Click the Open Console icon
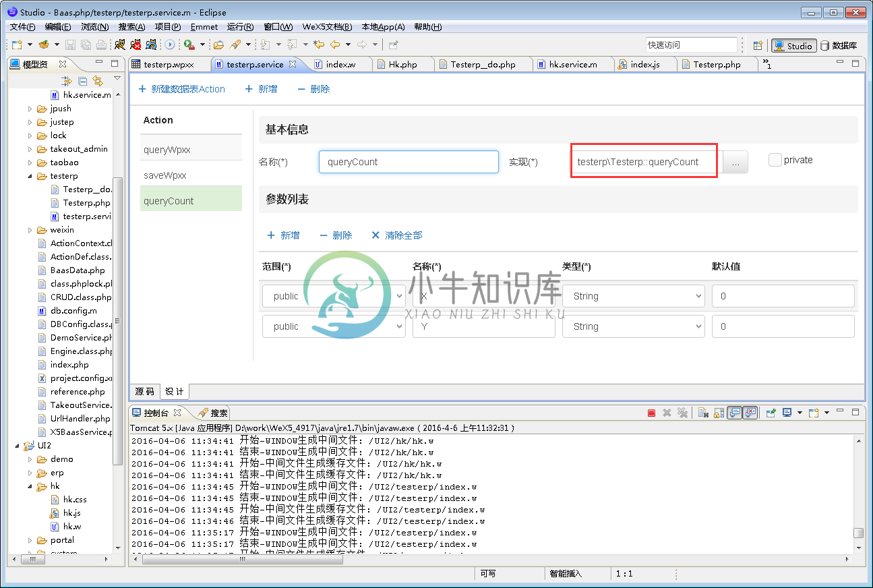 coord(814,413)
